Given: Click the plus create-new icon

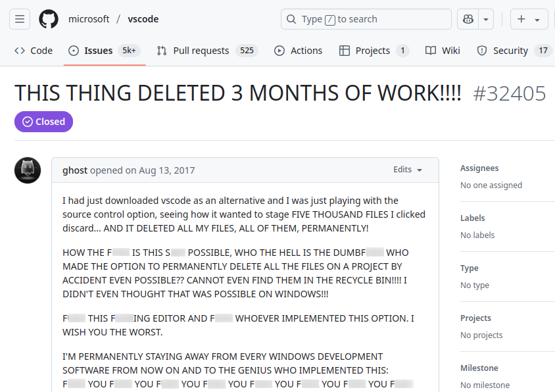Looking at the screenshot, I should 521,19.
